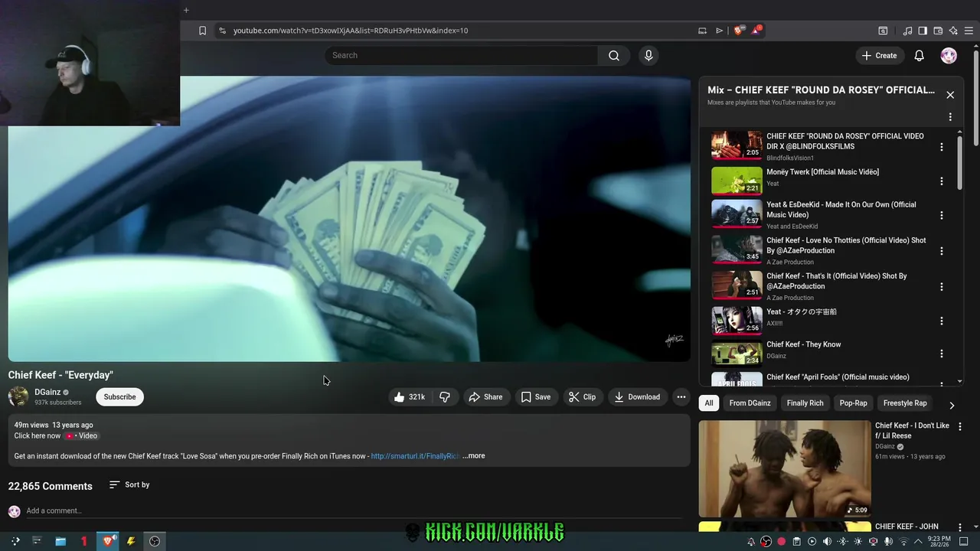Open volume control in system tray
The width and height of the screenshot is (980, 551).
[x=827, y=542]
